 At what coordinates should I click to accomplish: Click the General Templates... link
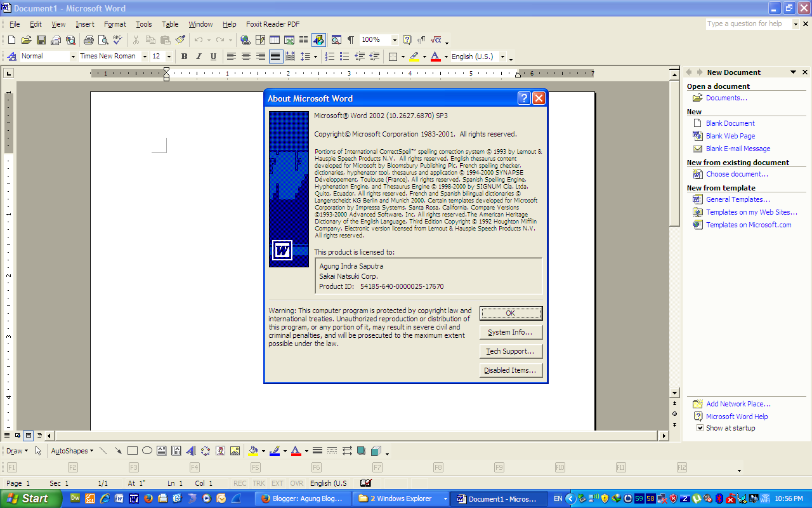tap(738, 199)
